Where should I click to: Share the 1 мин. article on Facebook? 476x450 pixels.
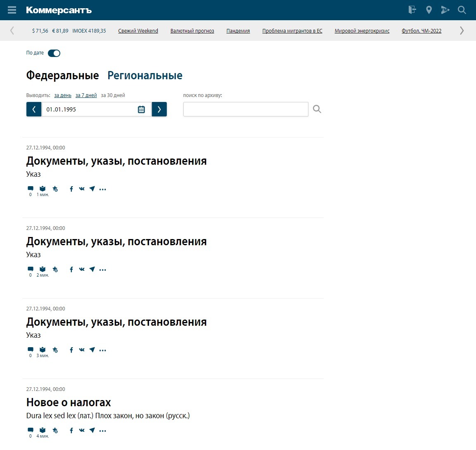coord(71,189)
